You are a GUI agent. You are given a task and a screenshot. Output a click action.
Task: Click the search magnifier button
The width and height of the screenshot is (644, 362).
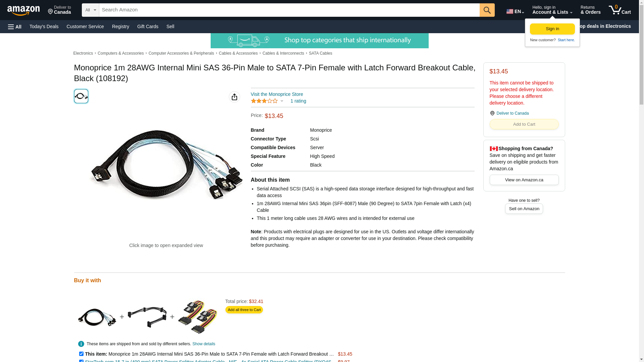pyautogui.click(x=487, y=10)
